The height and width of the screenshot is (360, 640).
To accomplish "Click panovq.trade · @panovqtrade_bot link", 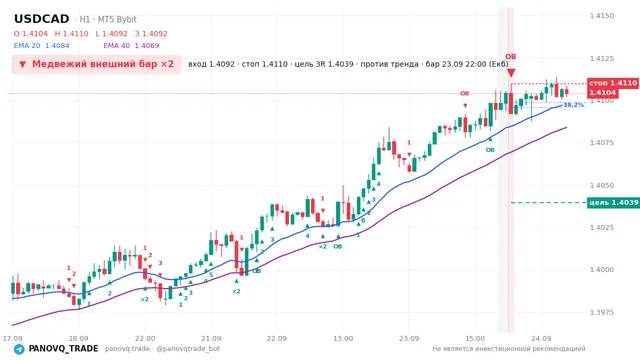I will pyautogui.click(x=162, y=349).
